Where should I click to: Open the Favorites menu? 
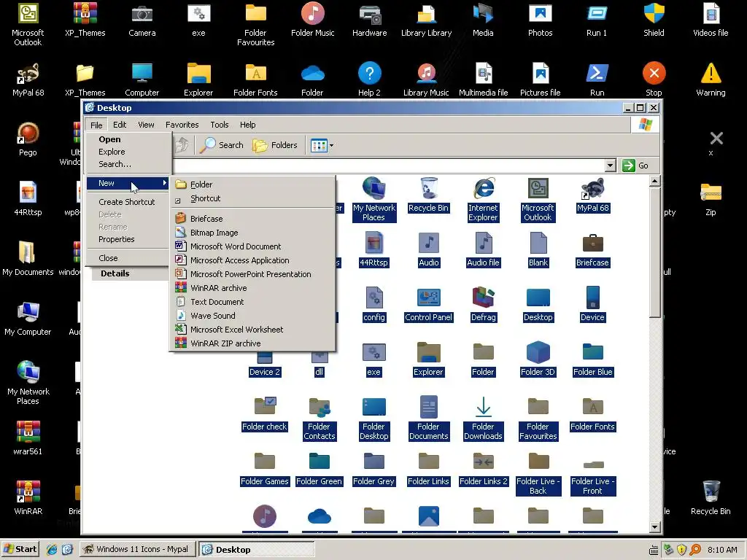182,125
